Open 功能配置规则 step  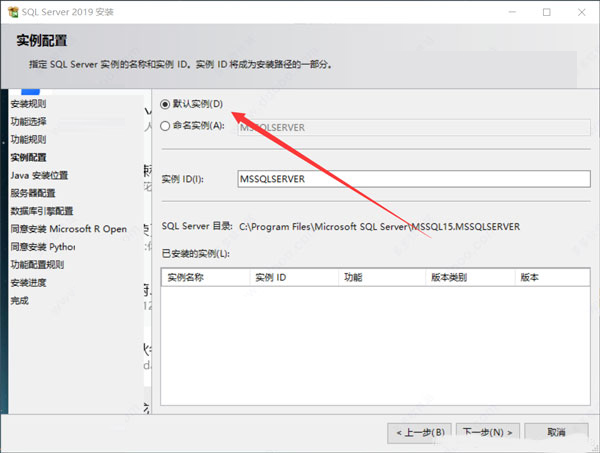[37, 265]
